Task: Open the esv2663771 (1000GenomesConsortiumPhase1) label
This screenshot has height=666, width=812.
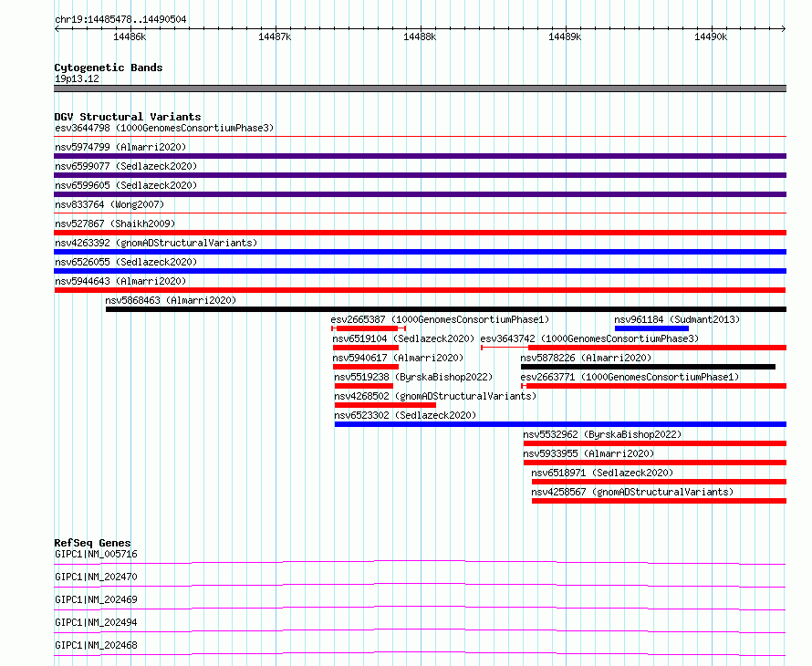Action: click(x=630, y=377)
